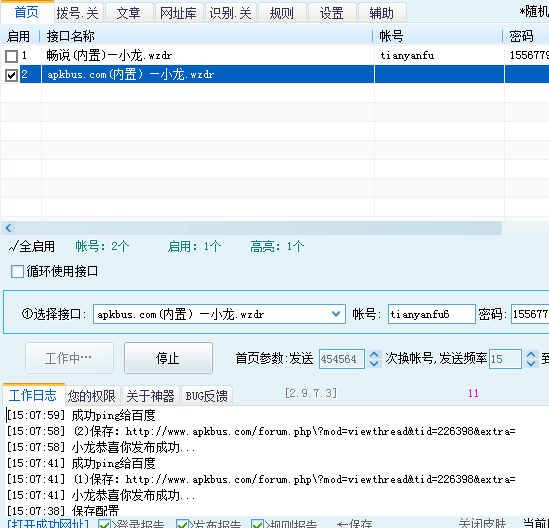The width and height of the screenshot is (549, 528).
Task: Click the magenta 11 counter
Action: (473, 393)
